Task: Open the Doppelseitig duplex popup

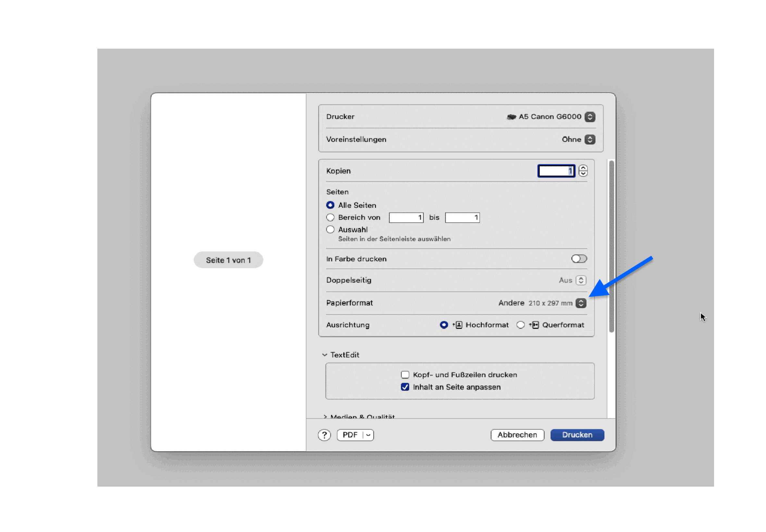Action: pos(581,280)
